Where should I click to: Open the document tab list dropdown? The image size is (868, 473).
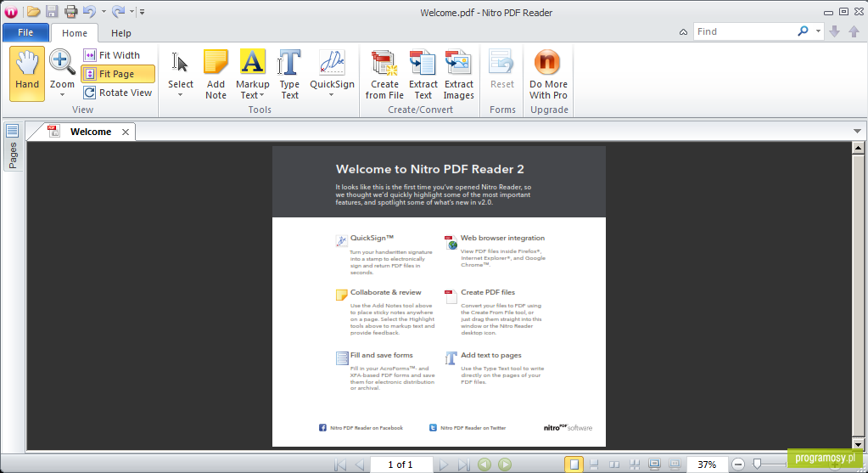point(857,132)
